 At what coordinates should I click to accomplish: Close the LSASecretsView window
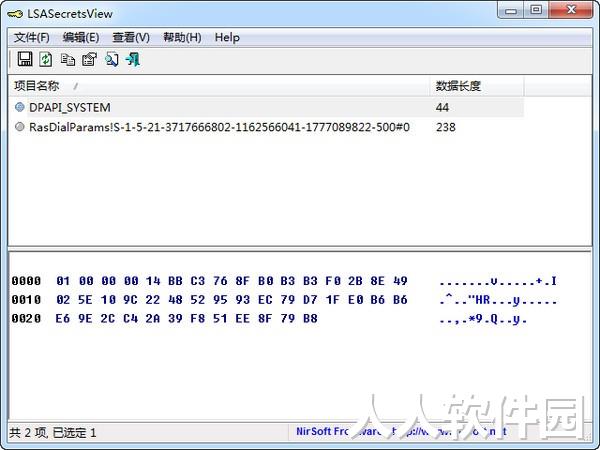click(x=571, y=10)
